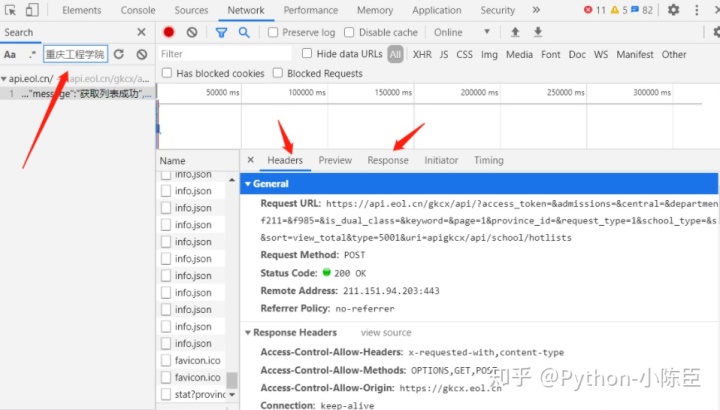Image resolution: width=720 pixels, height=410 pixels.
Task: Close the request details pane
Action: 251,160
